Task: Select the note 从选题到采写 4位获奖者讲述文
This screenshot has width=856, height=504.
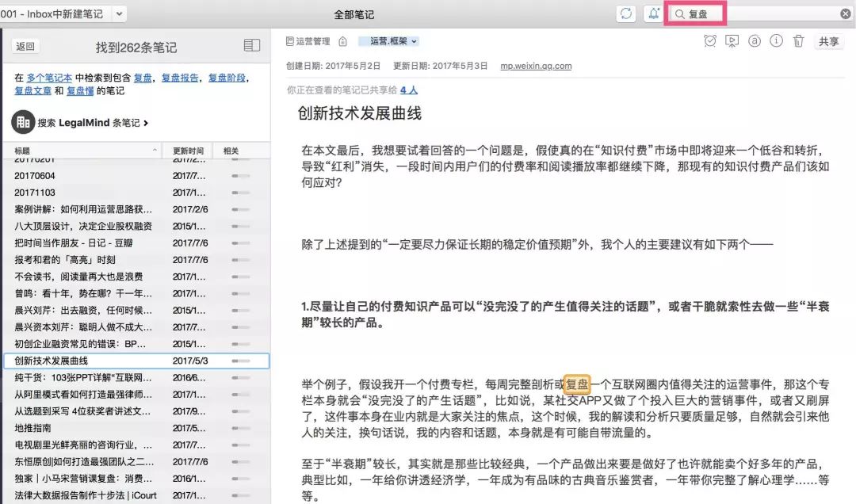Action: click(x=136, y=411)
